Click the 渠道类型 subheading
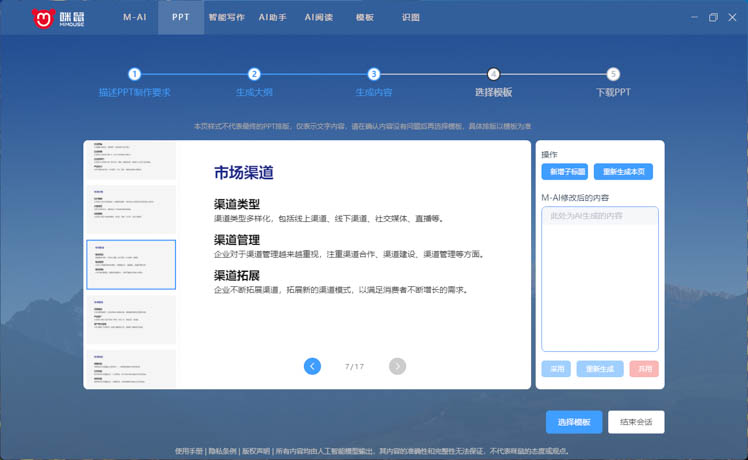Screen dimensions: 748x460 click(237, 204)
